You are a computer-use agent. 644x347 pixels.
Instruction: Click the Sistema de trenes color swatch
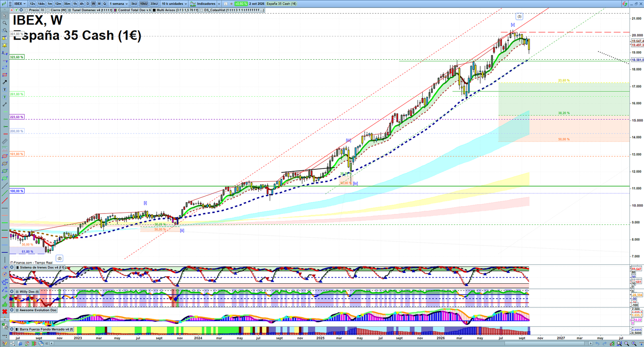click(x=17, y=267)
